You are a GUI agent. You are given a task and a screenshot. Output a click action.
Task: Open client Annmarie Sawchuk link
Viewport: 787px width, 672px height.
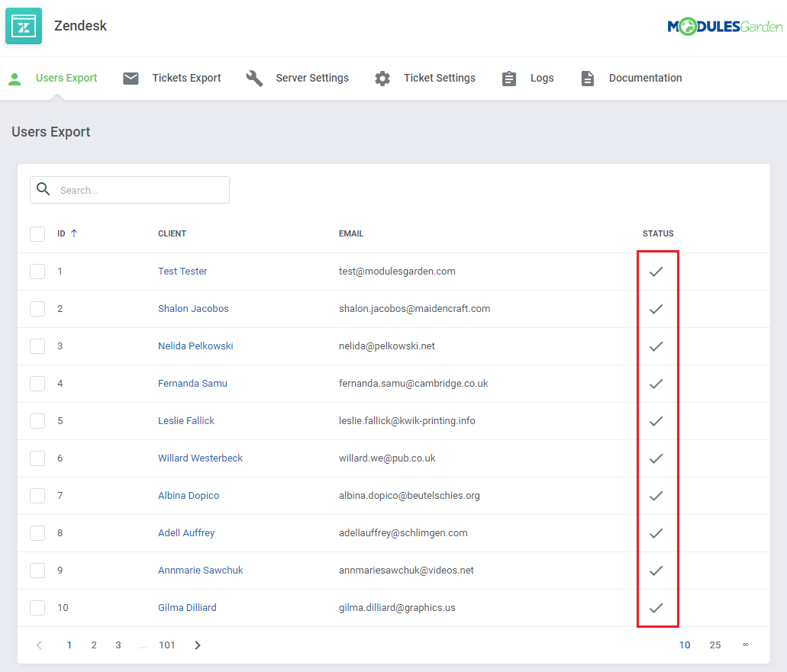200,571
